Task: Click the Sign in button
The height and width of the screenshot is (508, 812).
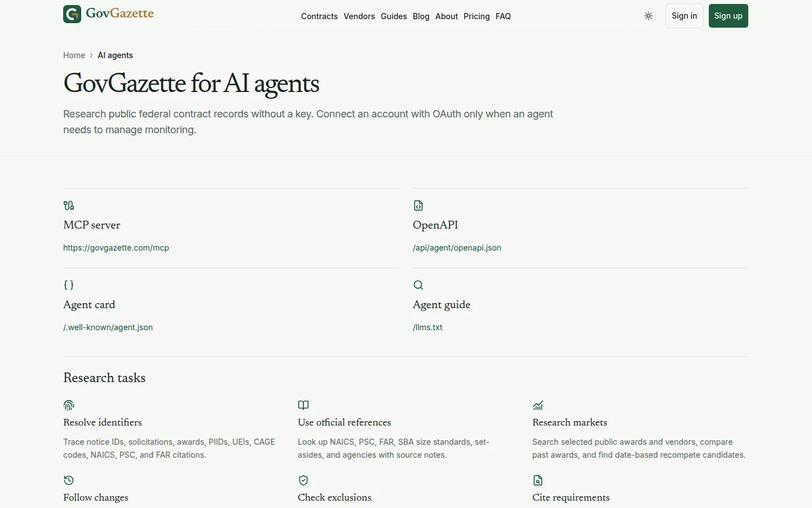Action: click(x=684, y=16)
